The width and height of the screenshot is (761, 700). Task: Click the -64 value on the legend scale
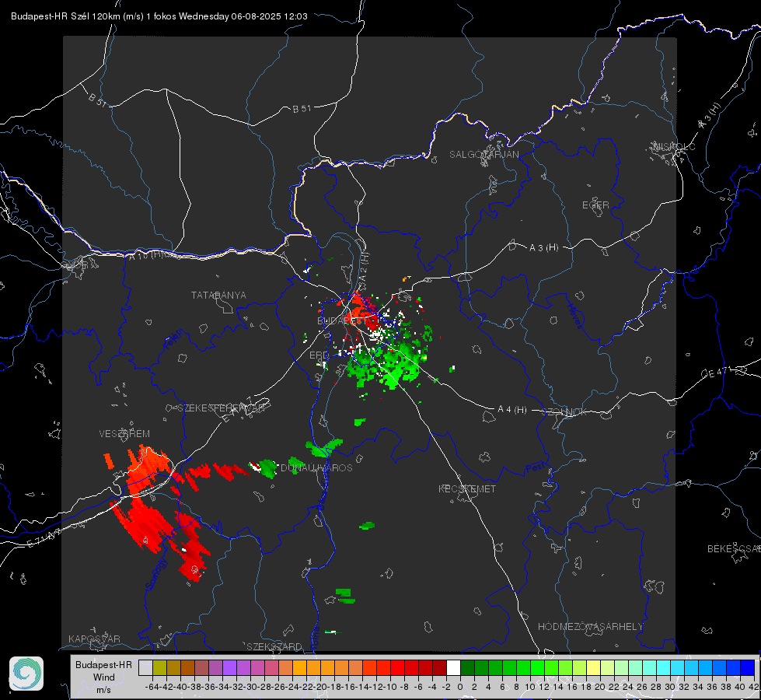pos(152,687)
